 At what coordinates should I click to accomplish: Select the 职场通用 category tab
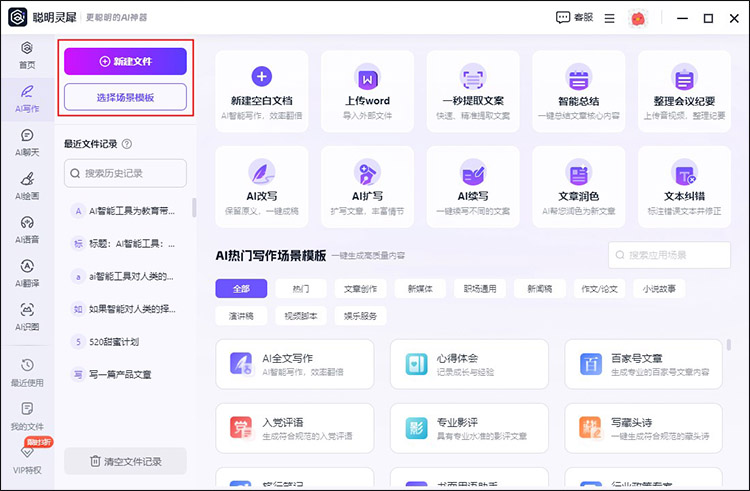(x=480, y=288)
